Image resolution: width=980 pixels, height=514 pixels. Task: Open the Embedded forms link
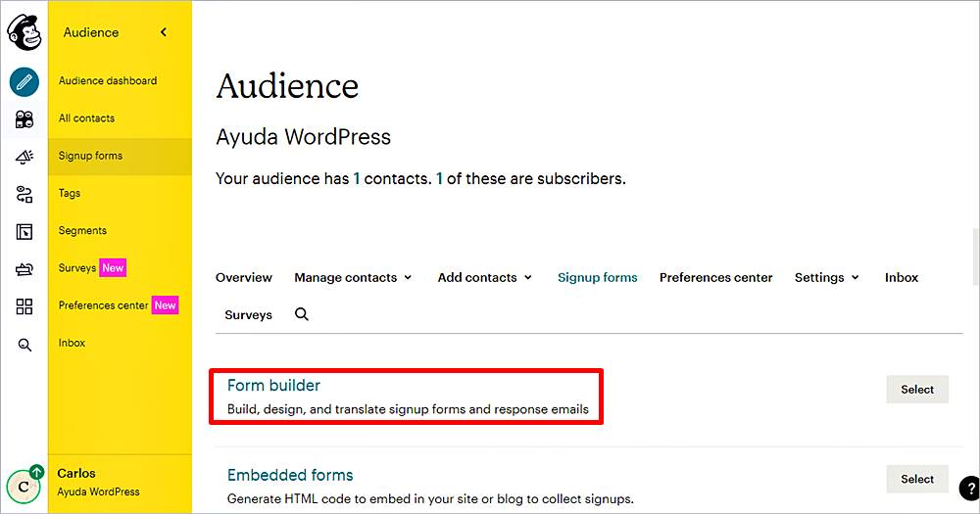tap(290, 476)
